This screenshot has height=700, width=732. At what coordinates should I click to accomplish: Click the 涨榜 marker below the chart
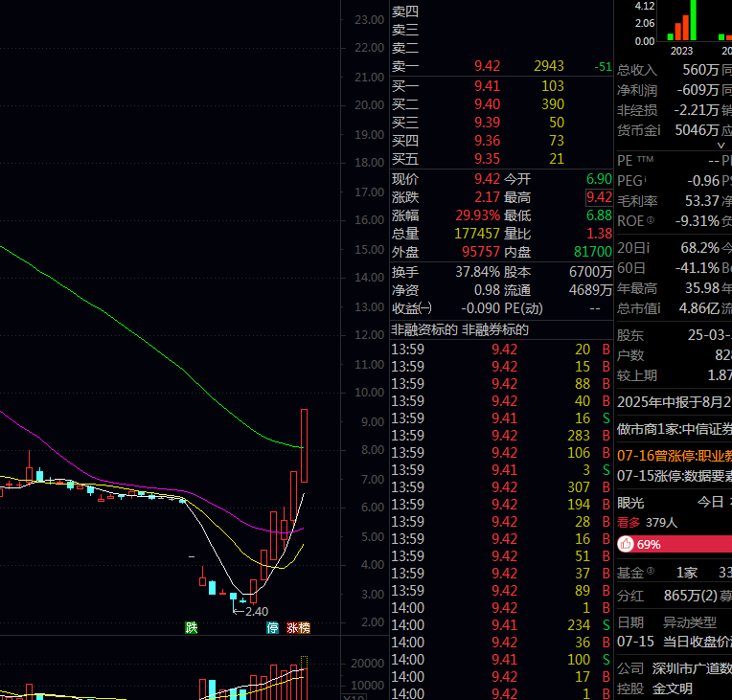[298, 627]
